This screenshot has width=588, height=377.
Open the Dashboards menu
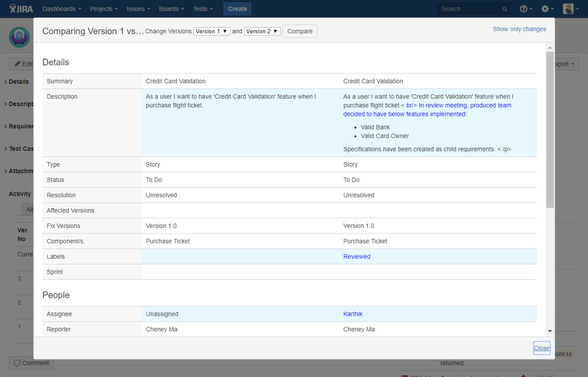click(62, 9)
